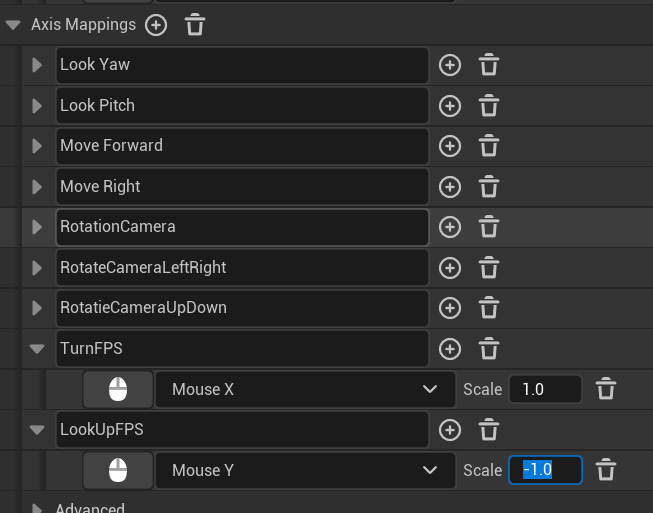The image size is (653, 513).
Task: Click the TurnFPS scale value field
Action: click(545, 389)
